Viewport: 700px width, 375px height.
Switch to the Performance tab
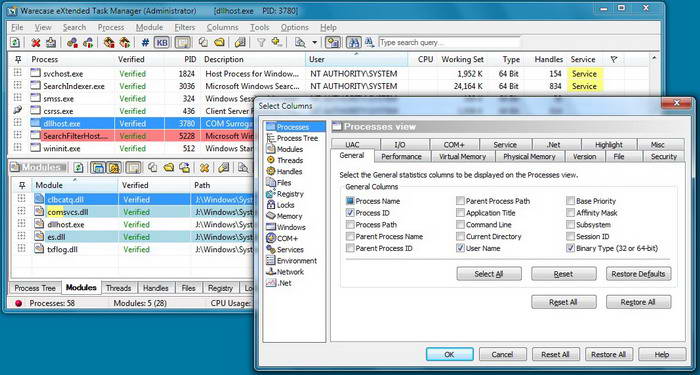(401, 157)
